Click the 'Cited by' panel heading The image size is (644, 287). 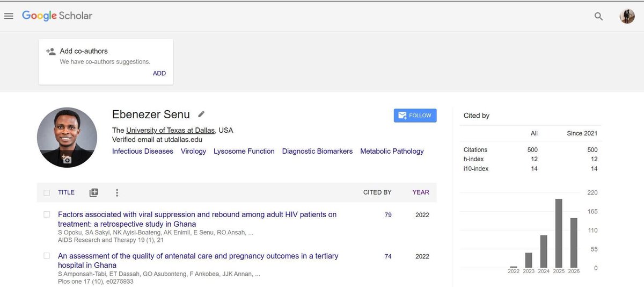tap(477, 116)
